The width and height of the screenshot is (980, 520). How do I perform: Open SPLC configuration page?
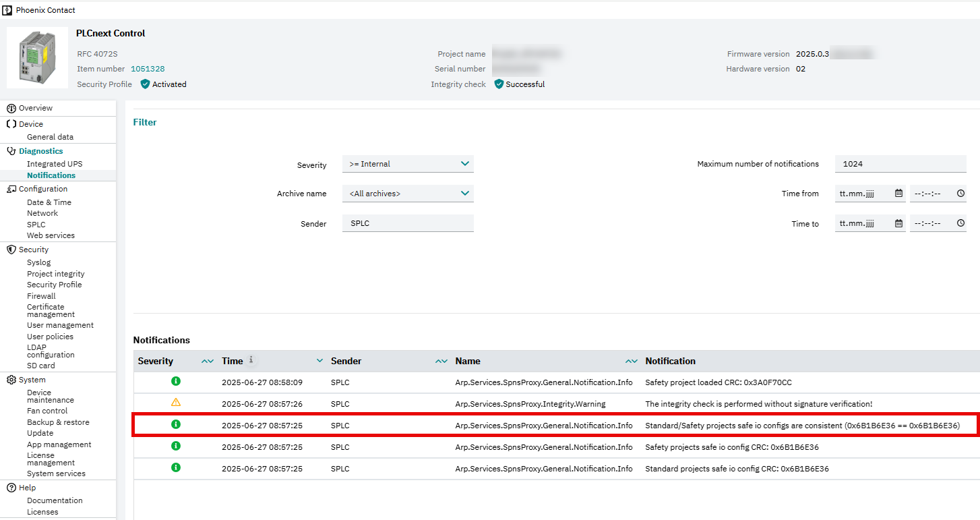pyautogui.click(x=36, y=225)
